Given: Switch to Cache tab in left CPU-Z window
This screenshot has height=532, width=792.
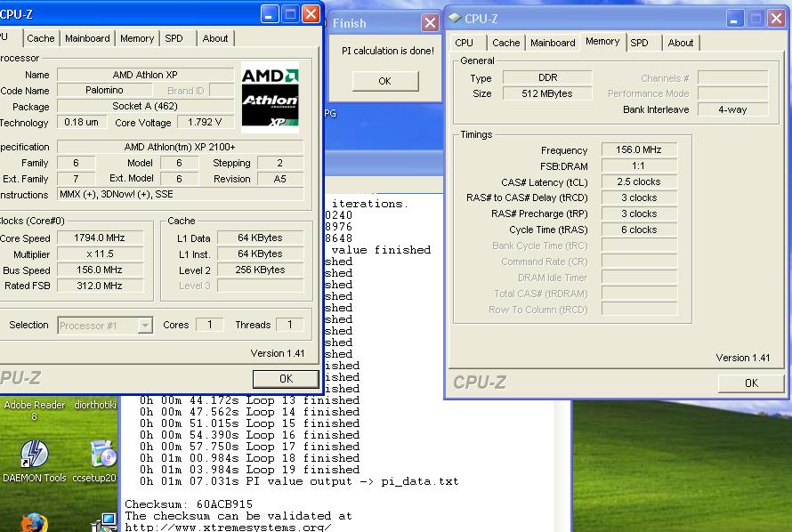Looking at the screenshot, I should (x=40, y=38).
